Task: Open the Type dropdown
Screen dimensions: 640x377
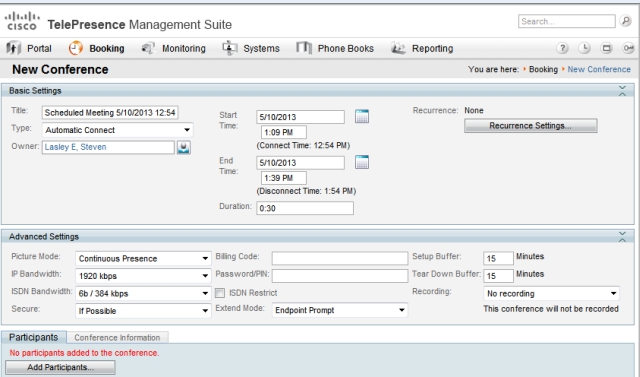Action: click(118, 130)
